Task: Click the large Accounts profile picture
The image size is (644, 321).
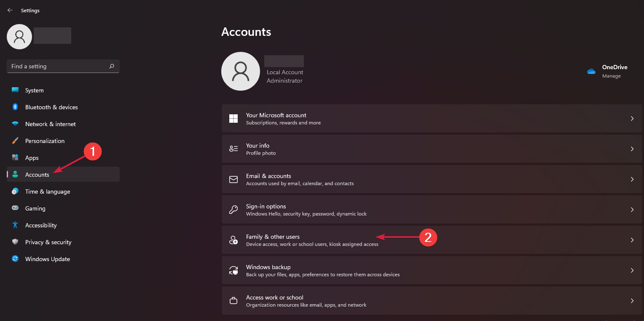Action: click(x=241, y=71)
